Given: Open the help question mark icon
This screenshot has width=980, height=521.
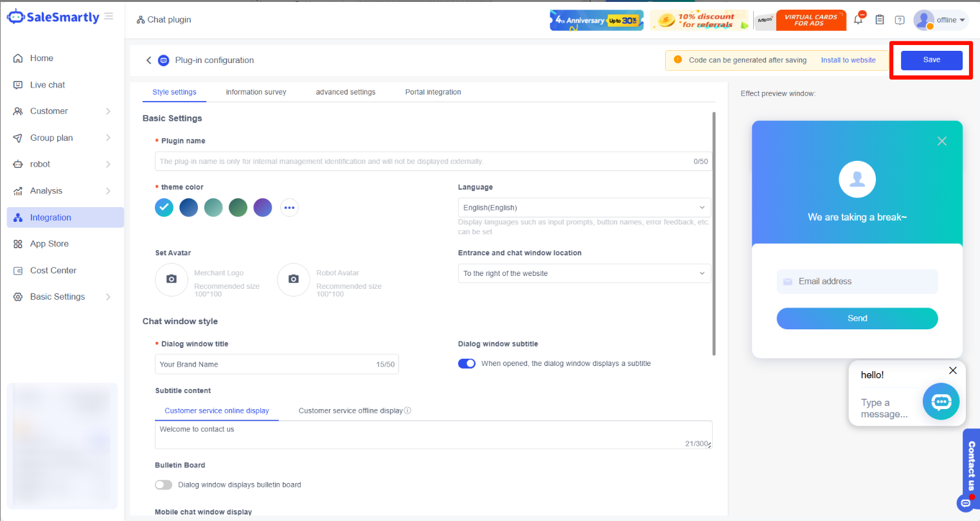Looking at the screenshot, I should pyautogui.click(x=900, y=20).
